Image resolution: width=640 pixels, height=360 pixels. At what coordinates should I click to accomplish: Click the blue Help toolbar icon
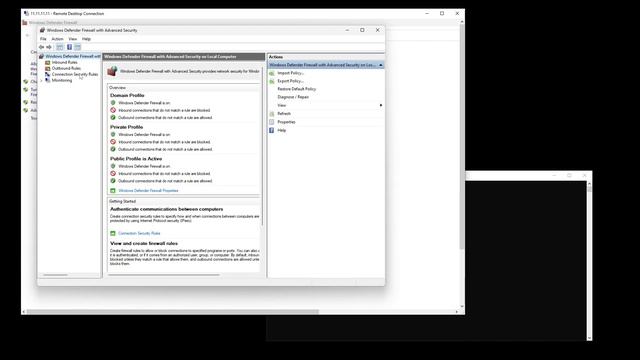pos(69,47)
